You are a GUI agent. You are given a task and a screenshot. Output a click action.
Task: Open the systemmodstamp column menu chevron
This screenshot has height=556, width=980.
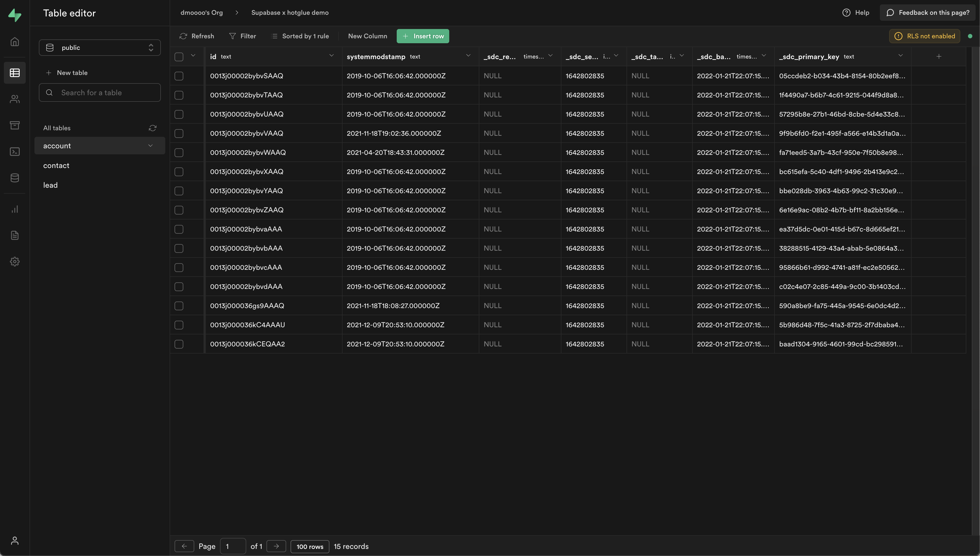coord(468,56)
